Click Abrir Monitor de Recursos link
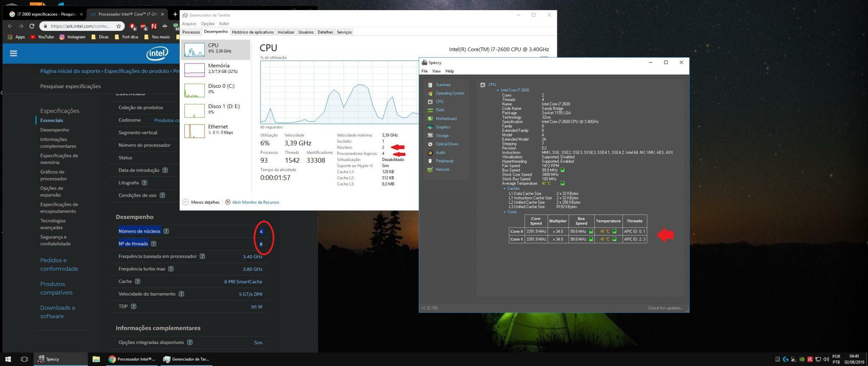 255,202
